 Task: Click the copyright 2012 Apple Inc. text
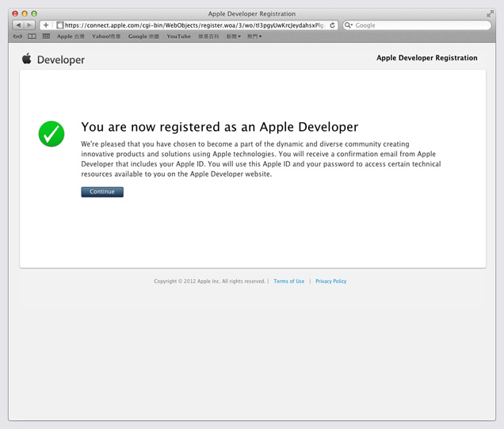pyautogui.click(x=209, y=281)
